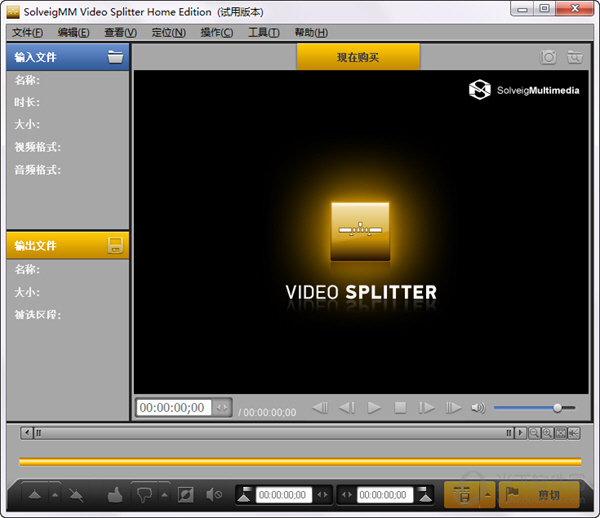Expand the thumbs down dropdown arrow
Image resolution: width=600 pixels, height=518 pixels.
pos(165,495)
